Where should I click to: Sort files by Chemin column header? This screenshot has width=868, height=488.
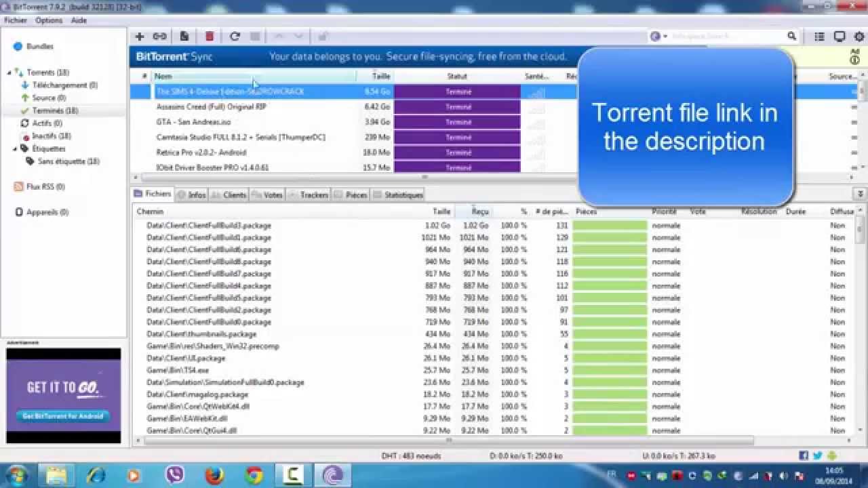pos(278,211)
